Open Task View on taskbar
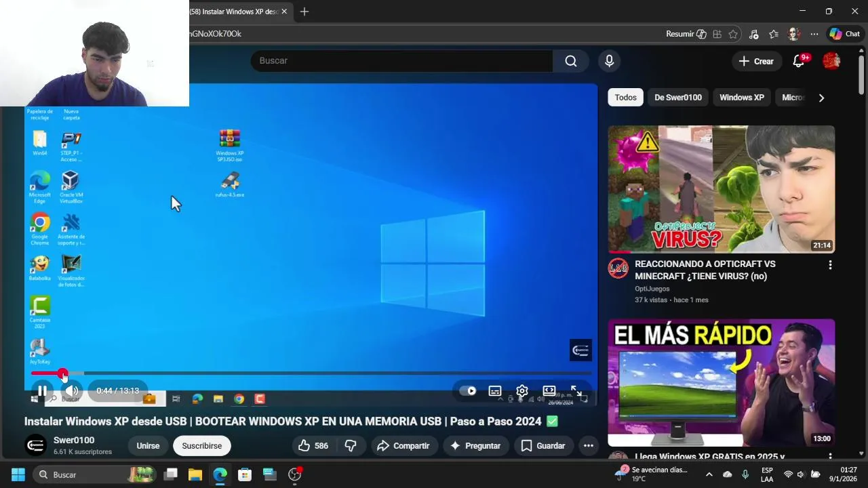The image size is (868, 488). pos(171,474)
